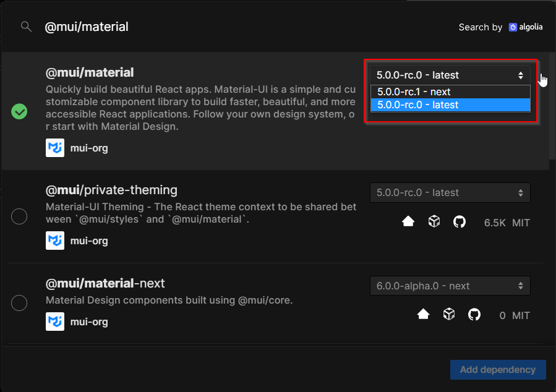Click mui-org name under @mui/material-next
The height and width of the screenshot is (392, 556).
click(89, 322)
